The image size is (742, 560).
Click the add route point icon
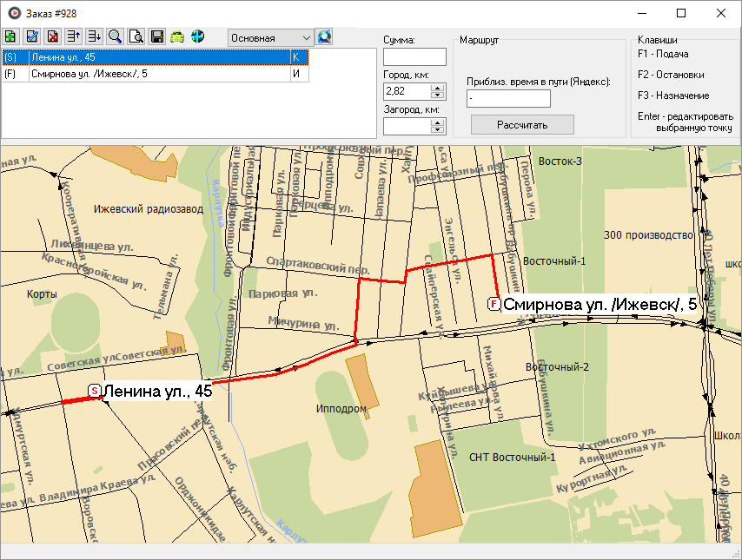(10, 37)
